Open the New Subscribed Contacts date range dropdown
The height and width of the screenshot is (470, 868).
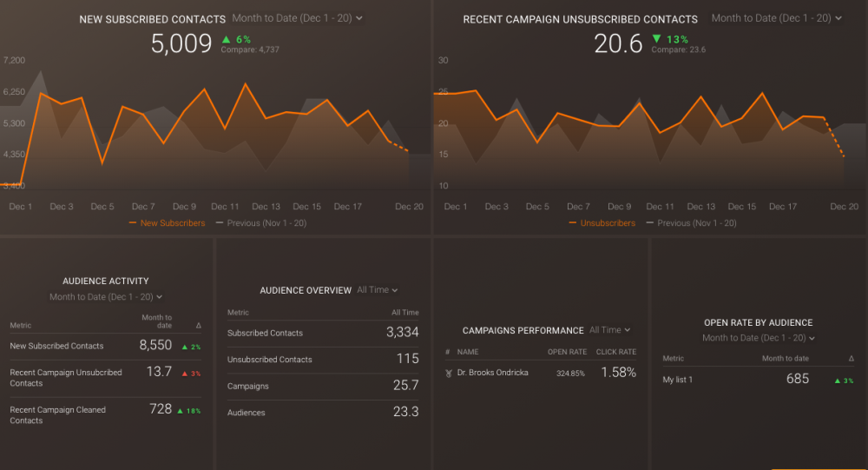click(298, 18)
